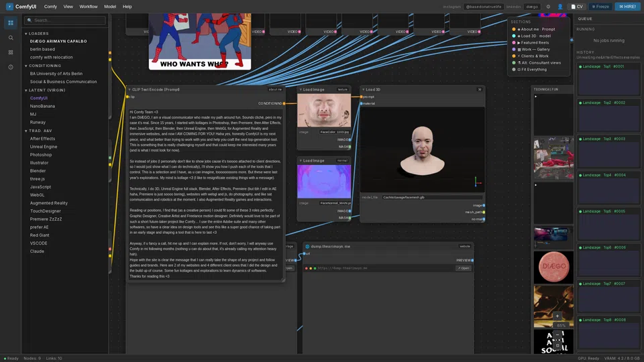
Task: Open the @basedonatruelife Instagram link
Action: [484, 7]
